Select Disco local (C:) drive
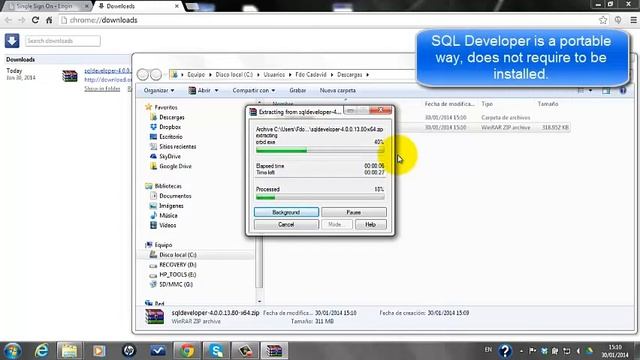The image size is (640, 360). coord(178,255)
